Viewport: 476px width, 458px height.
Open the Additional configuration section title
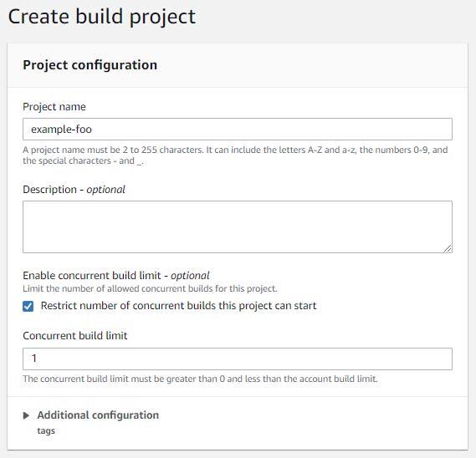coord(98,415)
